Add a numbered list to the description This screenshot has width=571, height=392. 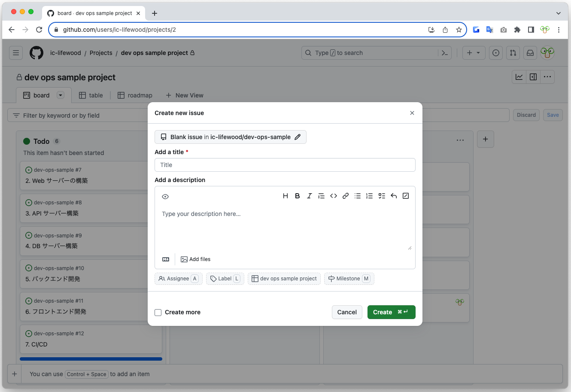point(369,196)
